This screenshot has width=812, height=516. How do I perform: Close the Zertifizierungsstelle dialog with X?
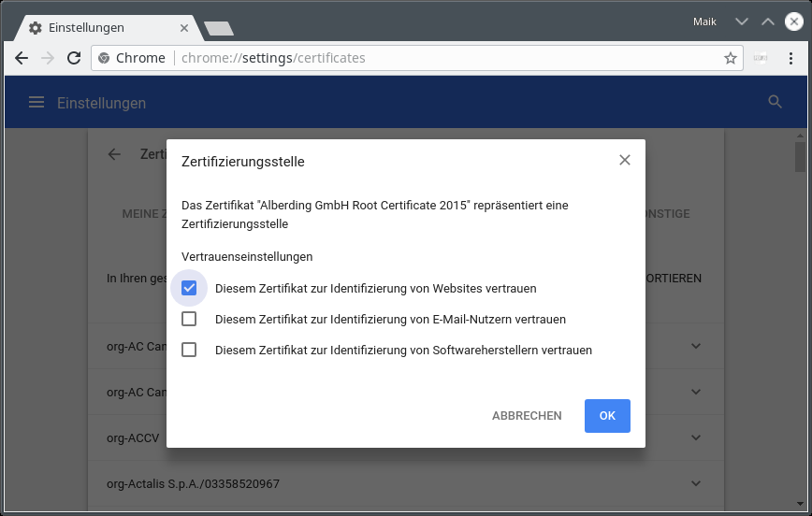pyautogui.click(x=625, y=160)
